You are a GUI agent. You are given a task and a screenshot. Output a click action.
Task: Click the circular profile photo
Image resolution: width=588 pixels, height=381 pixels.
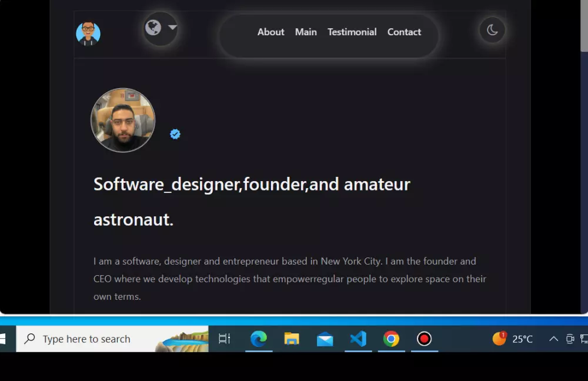pyautogui.click(x=123, y=120)
